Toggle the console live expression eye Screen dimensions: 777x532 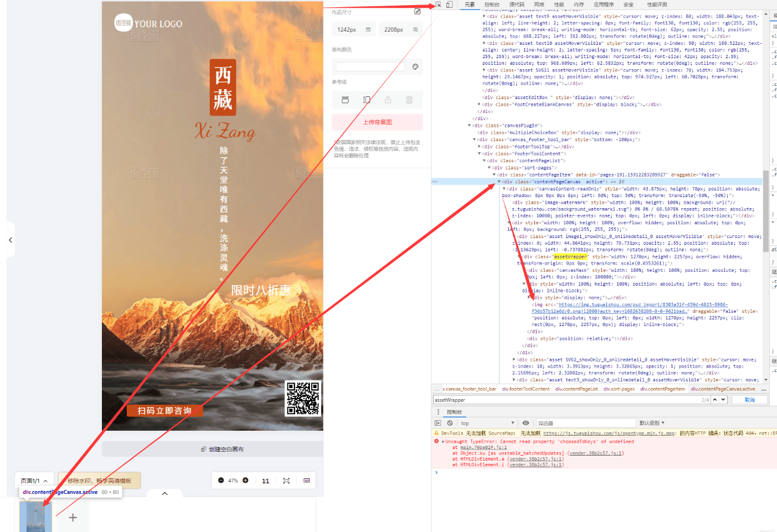526,423
